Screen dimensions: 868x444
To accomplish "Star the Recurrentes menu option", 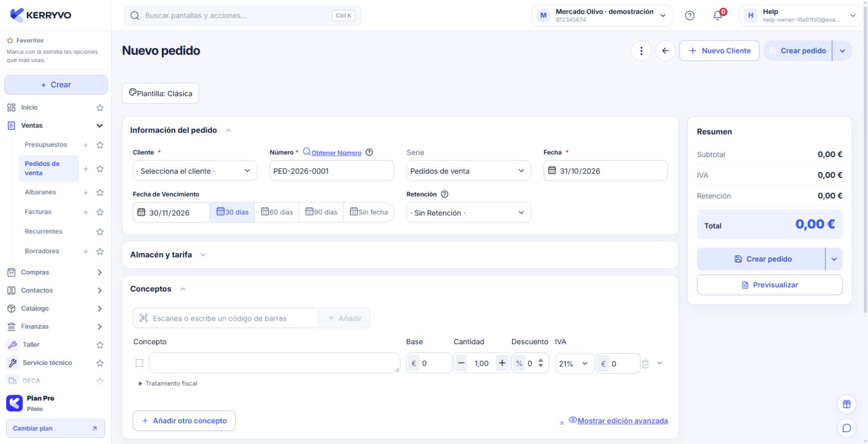I will click(100, 232).
